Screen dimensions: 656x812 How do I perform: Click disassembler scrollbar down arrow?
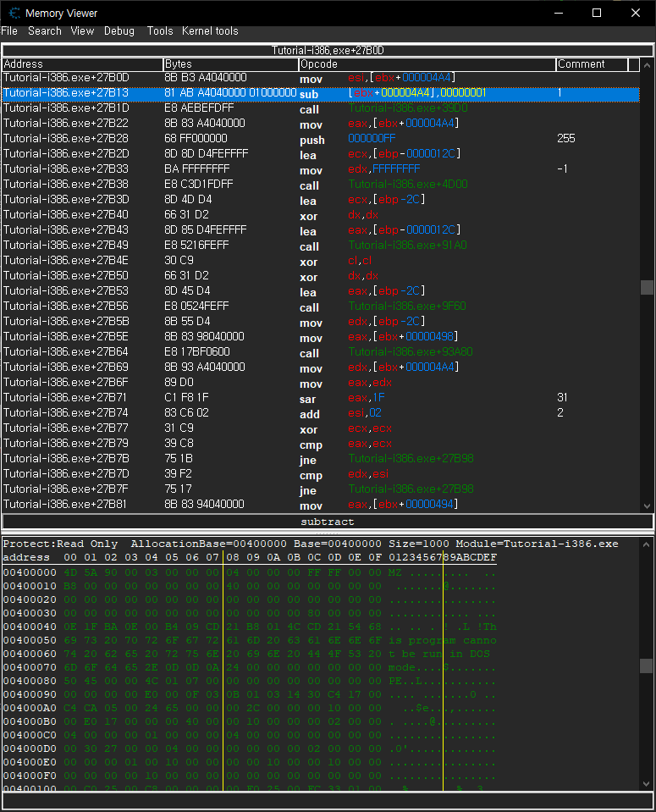pos(647,506)
